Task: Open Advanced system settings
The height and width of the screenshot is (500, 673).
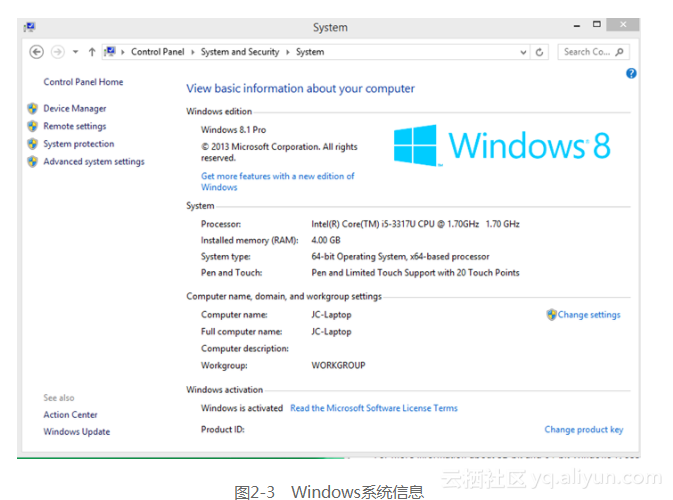Action: pyautogui.click(x=94, y=162)
